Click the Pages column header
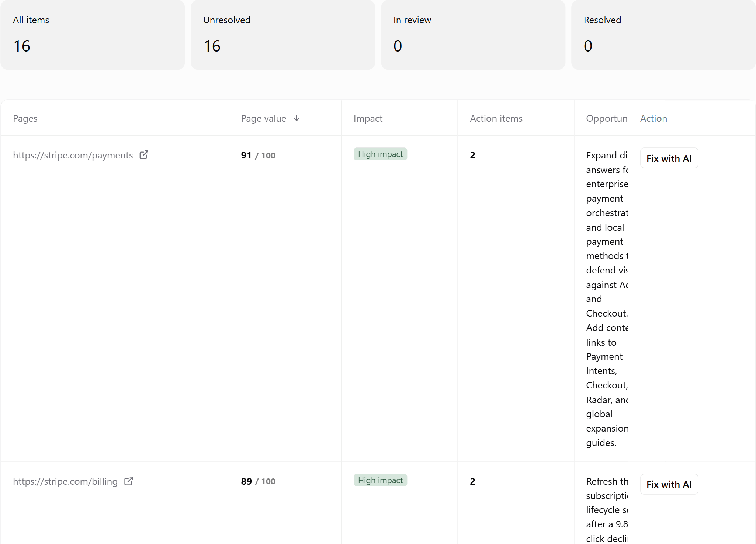 point(25,118)
